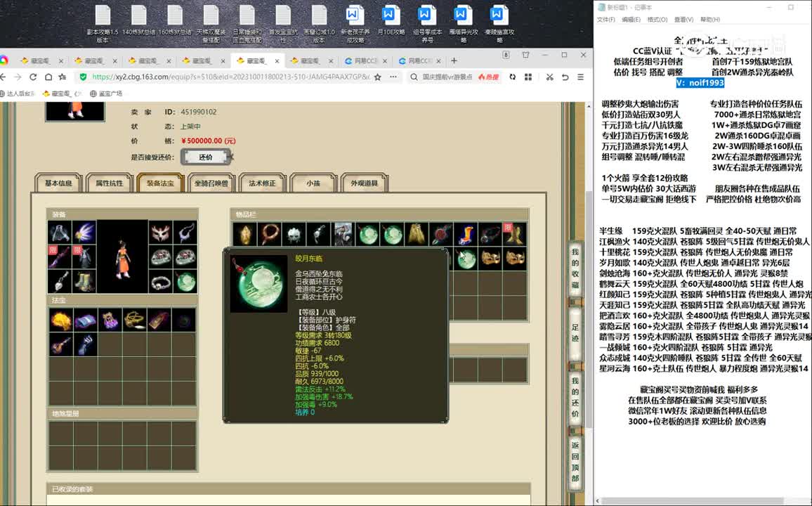Image resolution: width=812 pixels, height=506 pixels.
Task: Click the browser skin shirt icon
Action: 525,55
